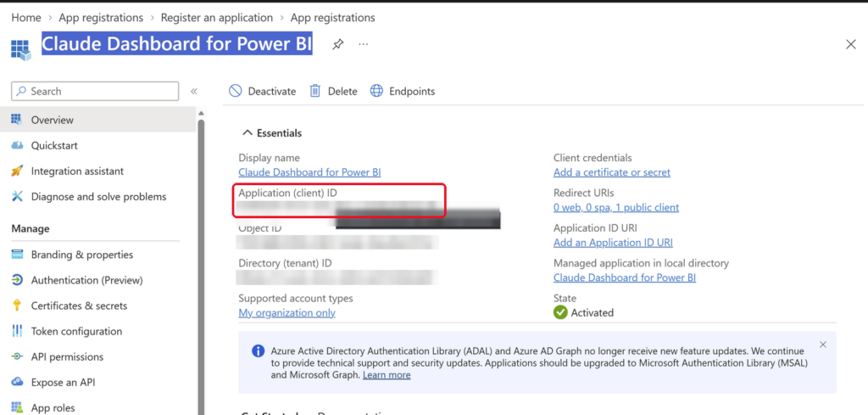
Task: Click the Search field in the sidebar
Action: pos(95,92)
